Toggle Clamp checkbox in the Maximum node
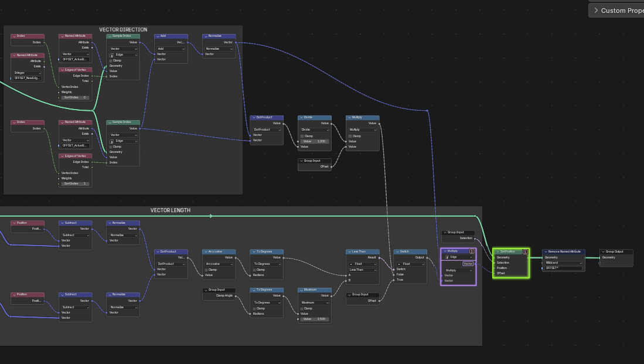Screen dimensions: 644x364 [x=302, y=308]
